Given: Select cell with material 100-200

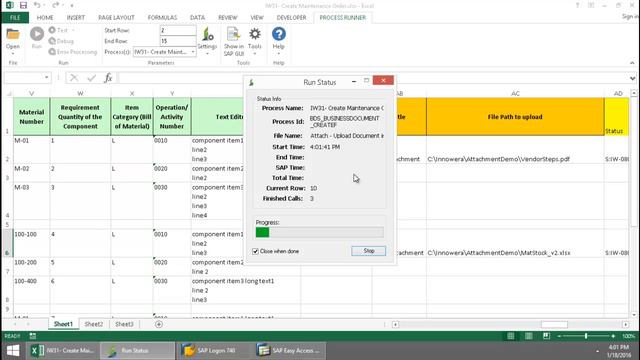Looking at the screenshot, I should point(31,267).
